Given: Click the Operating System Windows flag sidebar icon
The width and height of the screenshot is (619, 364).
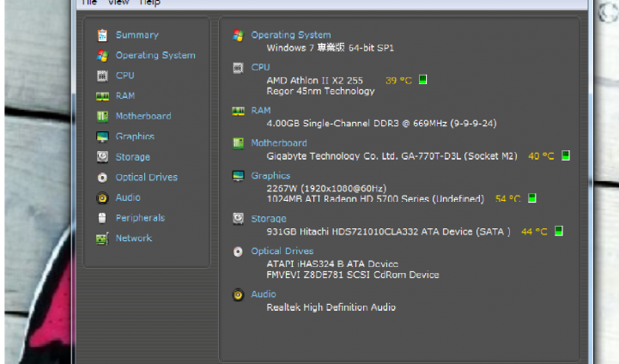Looking at the screenshot, I should click(102, 56).
